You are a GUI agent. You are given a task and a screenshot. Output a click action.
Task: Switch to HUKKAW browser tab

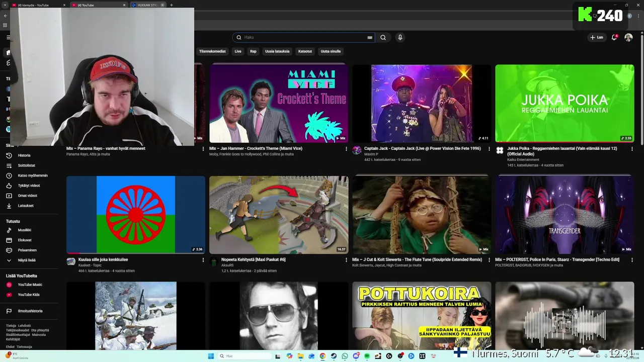pos(147,5)
